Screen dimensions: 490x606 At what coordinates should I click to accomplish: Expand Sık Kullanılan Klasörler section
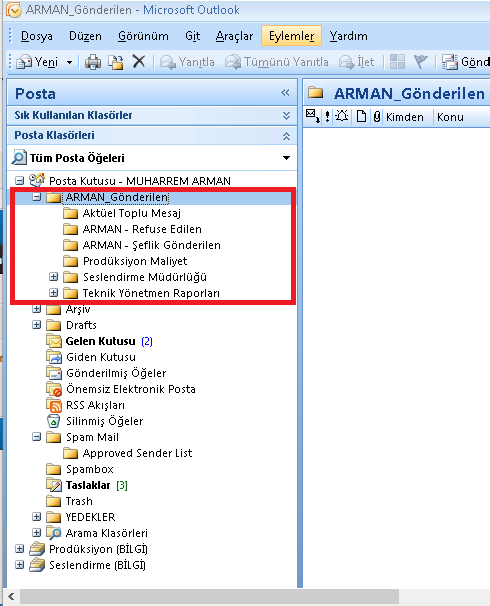(286, 115)
